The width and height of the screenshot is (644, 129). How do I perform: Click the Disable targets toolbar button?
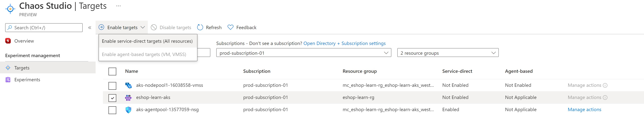(x=171, y=27)
